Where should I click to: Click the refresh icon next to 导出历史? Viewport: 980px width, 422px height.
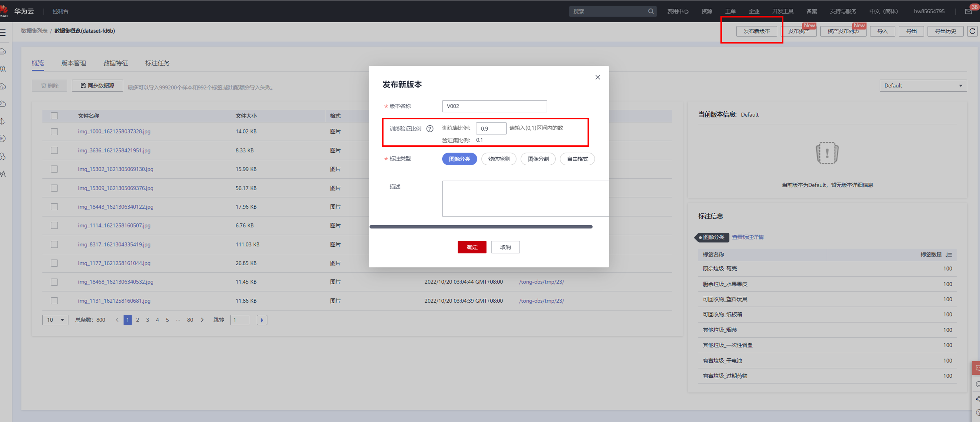tap(972, 31)
